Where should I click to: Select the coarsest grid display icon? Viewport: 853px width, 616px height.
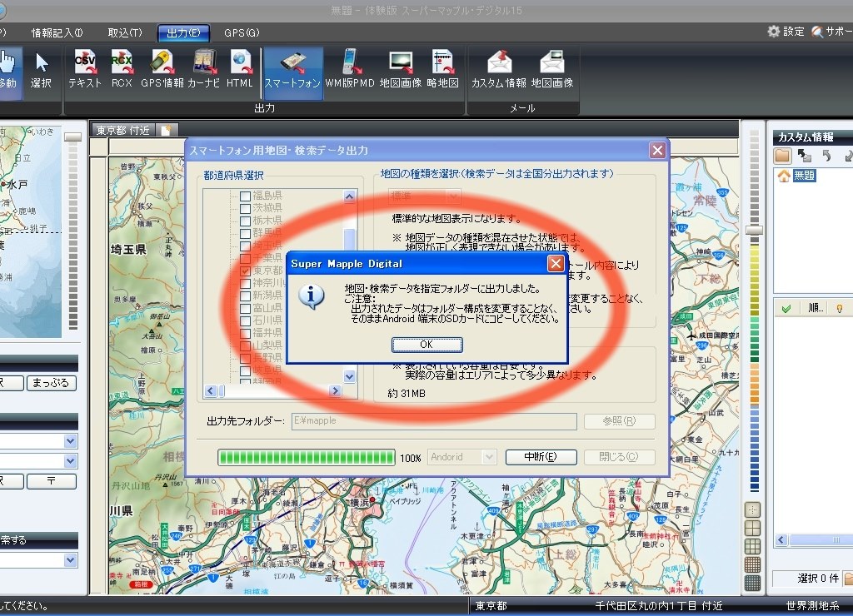752,510
